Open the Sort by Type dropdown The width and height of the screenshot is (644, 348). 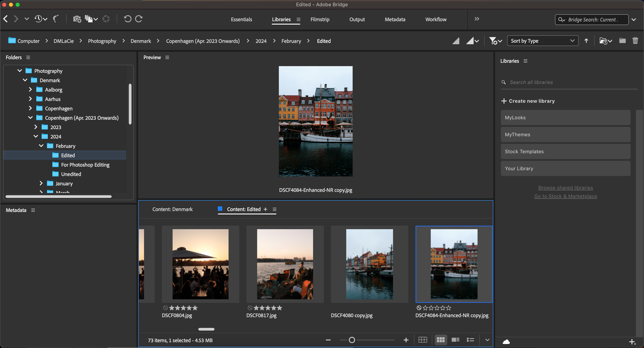(542, 41)
